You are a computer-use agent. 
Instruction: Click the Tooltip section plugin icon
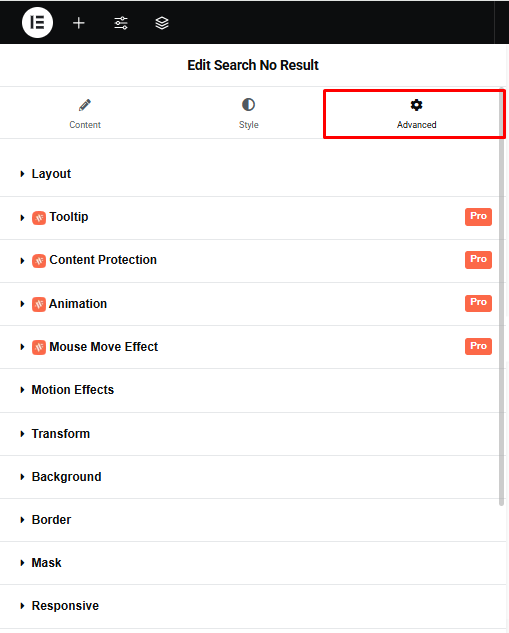[39, 218]
